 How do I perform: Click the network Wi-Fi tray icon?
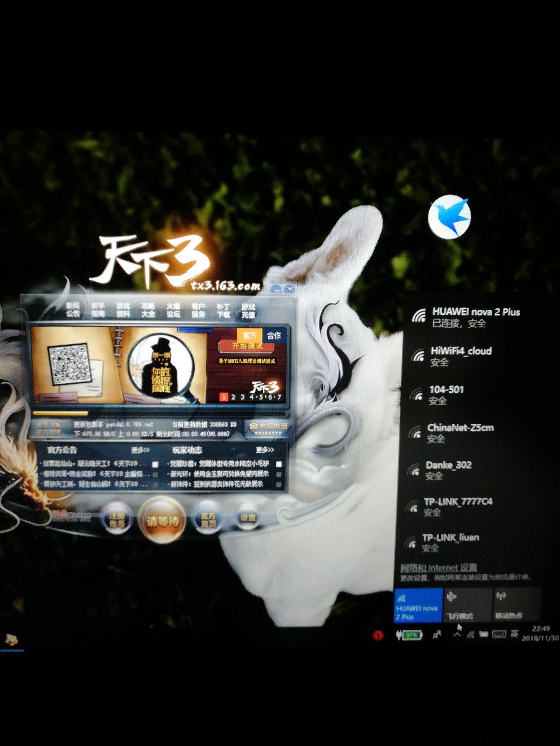pos(470,634)
